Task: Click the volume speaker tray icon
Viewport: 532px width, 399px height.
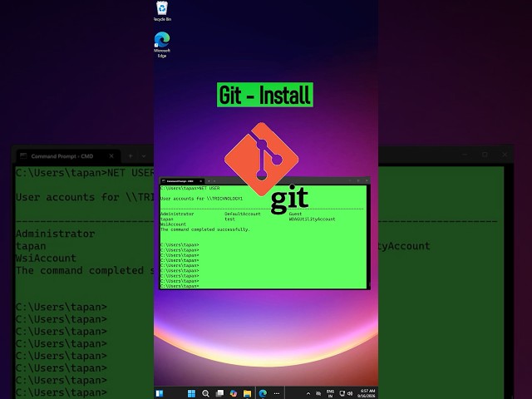Action: pyautogui.click(x=350, y=393)
